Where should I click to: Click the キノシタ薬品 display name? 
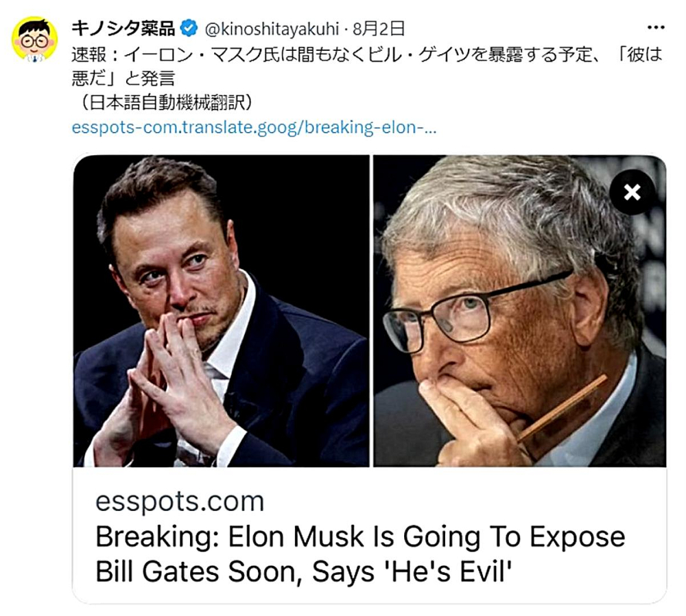point(123,29)
